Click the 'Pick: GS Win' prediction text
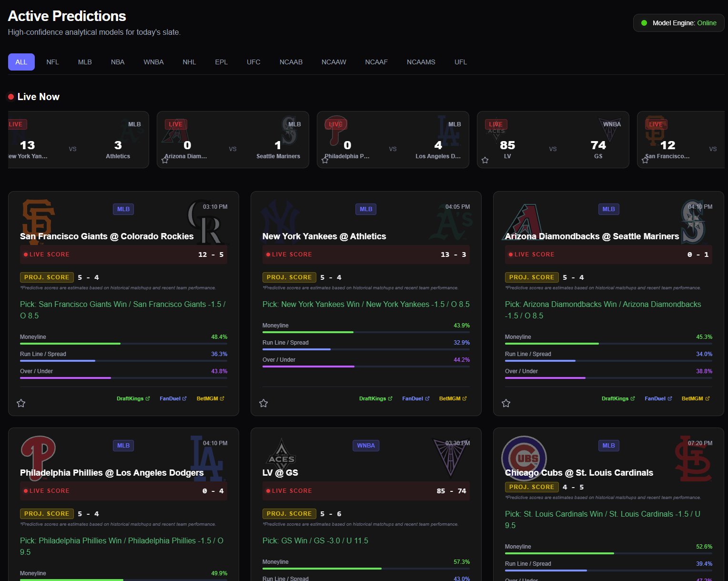This screenshot has width=728, height=581. click(x=315, y=540)
